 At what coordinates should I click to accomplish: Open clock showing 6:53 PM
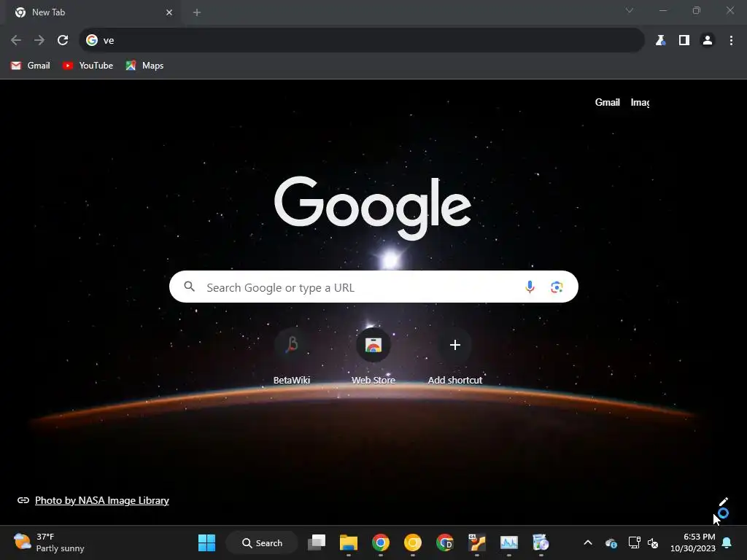pos(693,542)
